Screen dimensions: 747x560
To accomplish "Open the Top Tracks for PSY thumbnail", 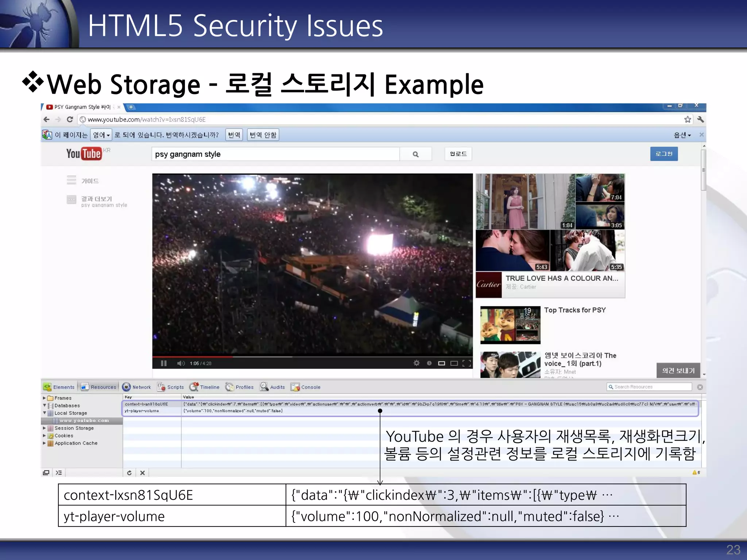I will point(510,325).
